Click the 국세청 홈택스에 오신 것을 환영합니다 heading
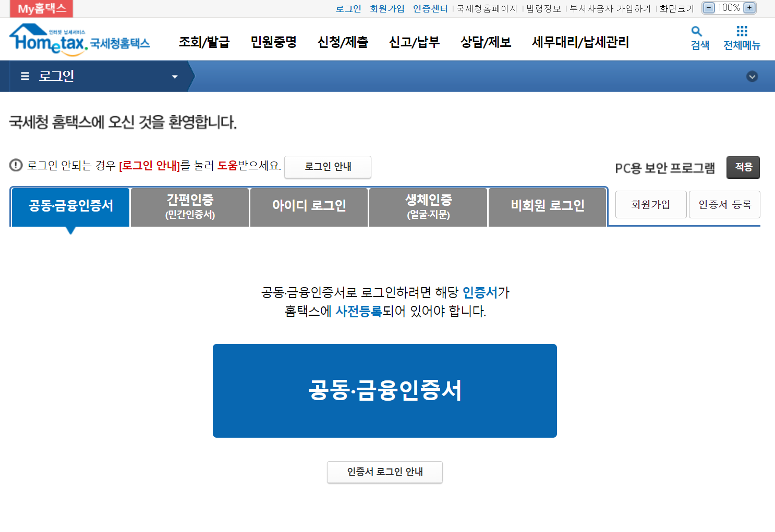Image resolution: width=775 pixels, height=532 pixels. pyautogui.click(x=123, y=122)
